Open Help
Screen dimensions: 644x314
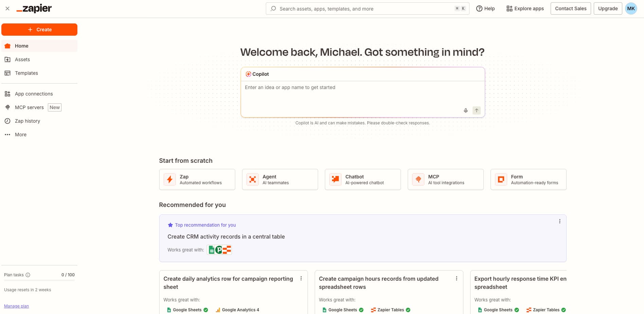485,8
